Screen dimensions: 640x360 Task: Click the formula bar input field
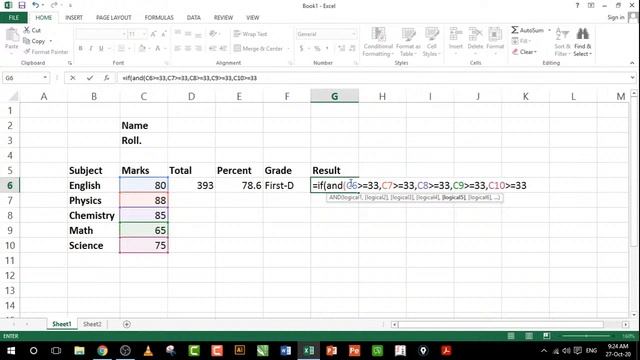pos(373,78)
